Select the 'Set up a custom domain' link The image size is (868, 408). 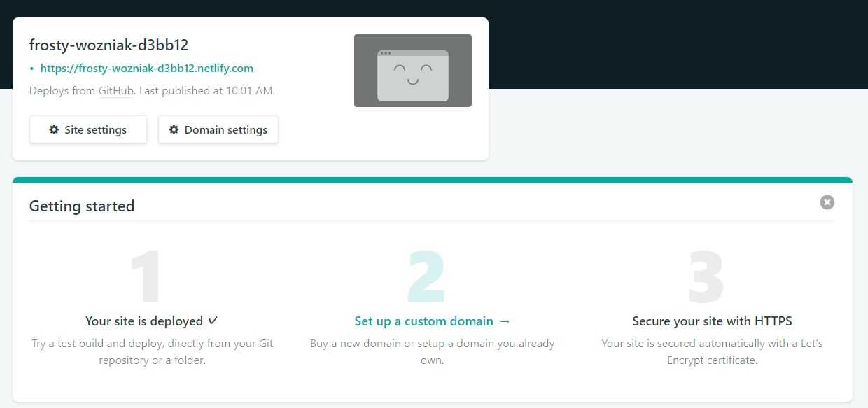point(423,321)
